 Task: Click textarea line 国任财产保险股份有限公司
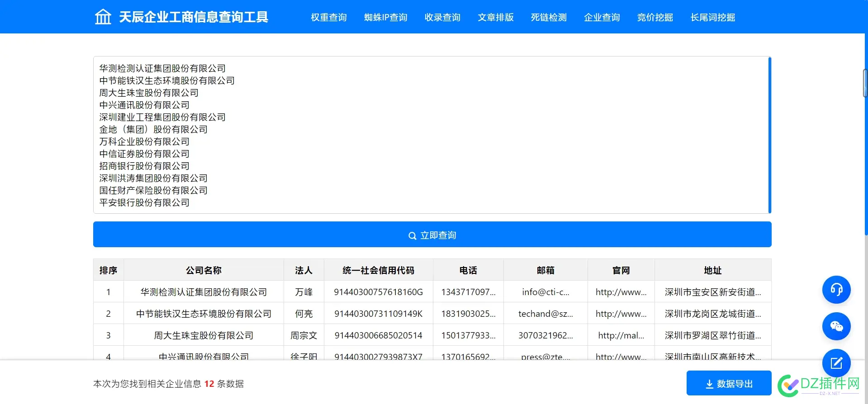[x=153, y=190]
